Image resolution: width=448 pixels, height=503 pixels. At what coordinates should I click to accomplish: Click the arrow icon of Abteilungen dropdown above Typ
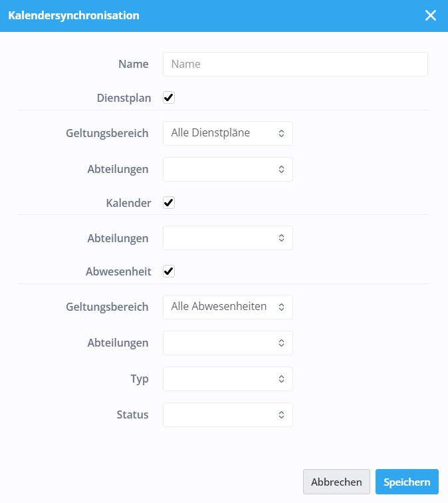(281, 343)
